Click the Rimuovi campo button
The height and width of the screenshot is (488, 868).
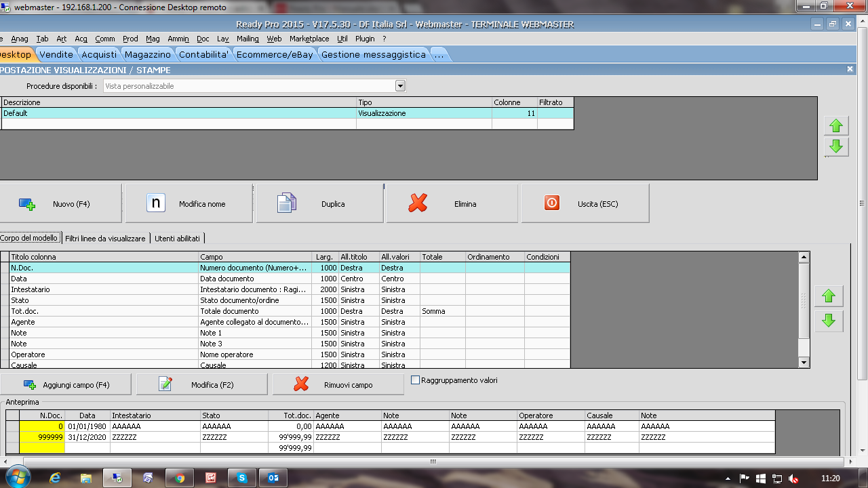pos(339,384)
